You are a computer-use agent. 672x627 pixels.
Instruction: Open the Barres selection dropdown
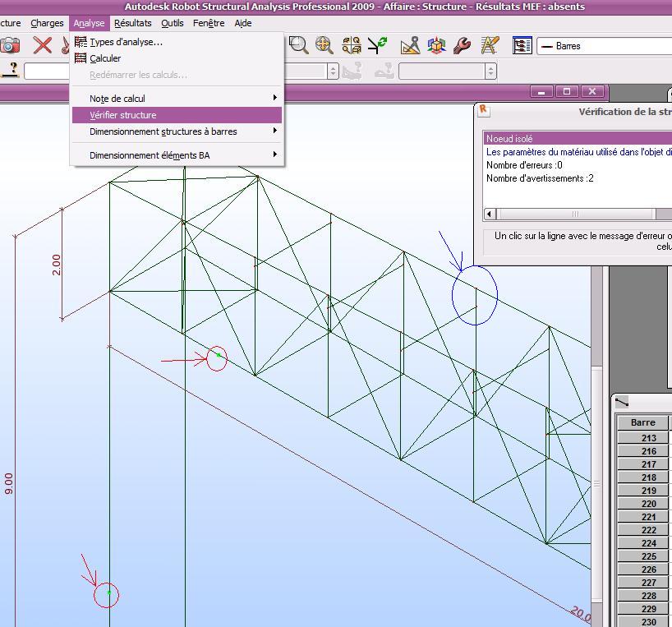click(605, 46)
